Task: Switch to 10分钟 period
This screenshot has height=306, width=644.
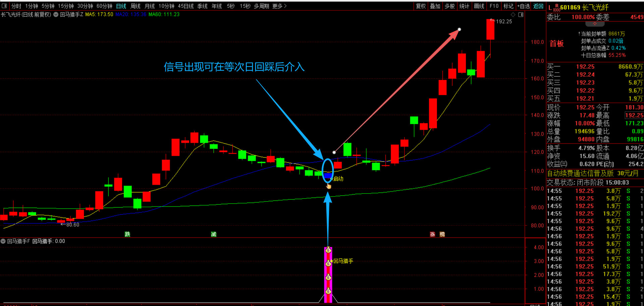Action: point(166,6)
